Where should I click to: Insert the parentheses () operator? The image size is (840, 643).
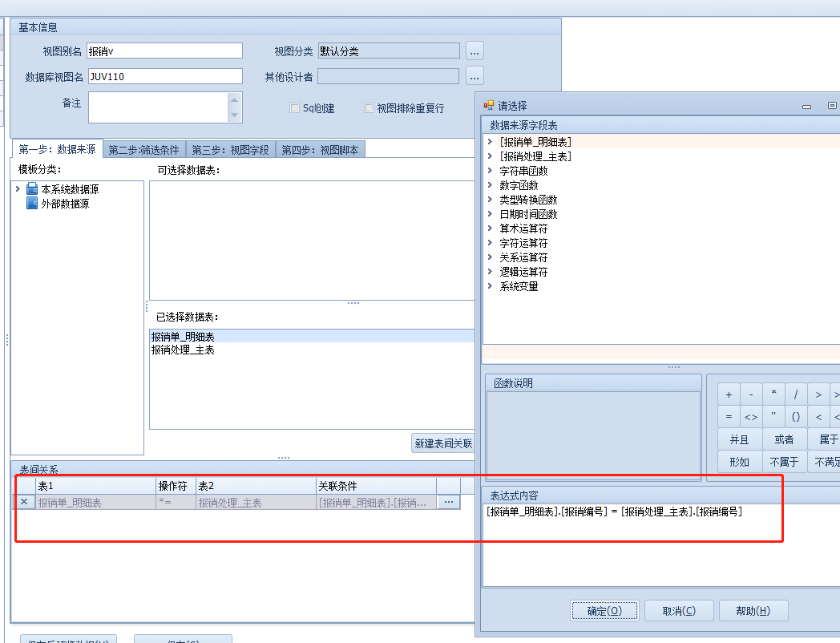tap(796, 417)
